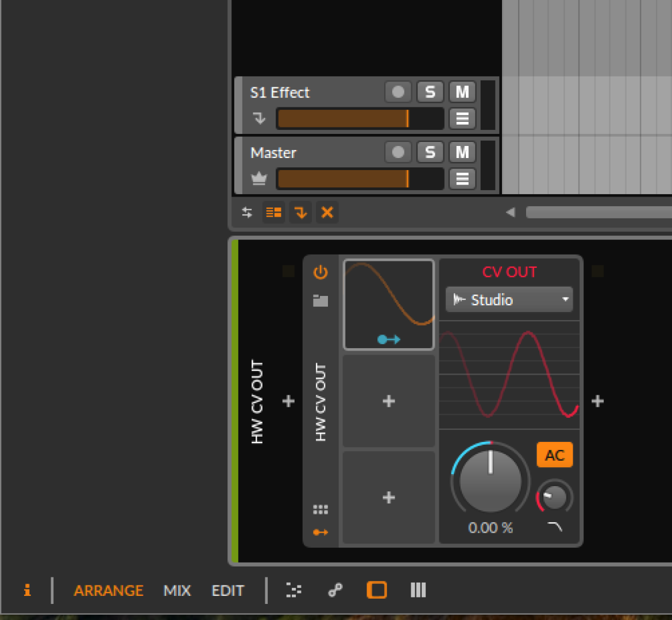Screen dimensions: 672x620
Task: Arm record on Master track
Action: click(x=398, y=152)
